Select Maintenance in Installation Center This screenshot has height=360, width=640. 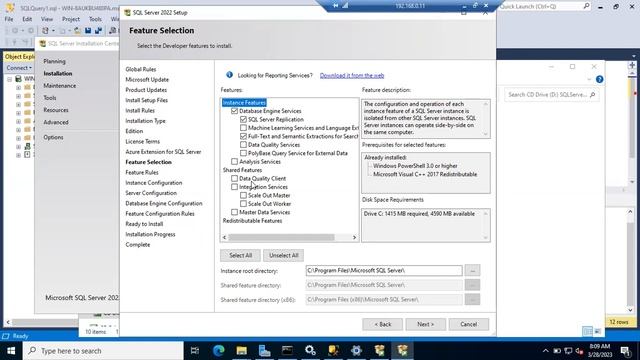[x=60, y=86]
